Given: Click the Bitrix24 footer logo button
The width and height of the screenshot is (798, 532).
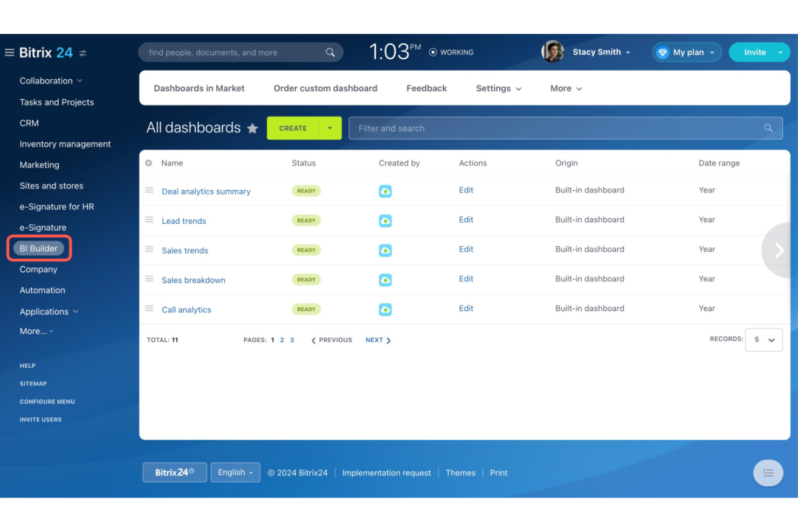Looking at the screenshot, I should (x=175, y=473).
